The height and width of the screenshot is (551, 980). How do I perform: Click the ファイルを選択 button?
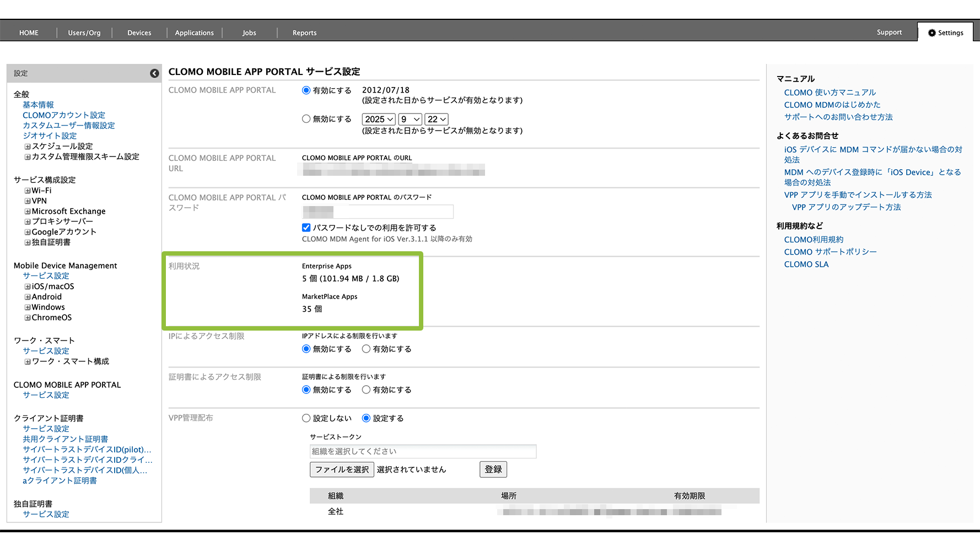342,469
